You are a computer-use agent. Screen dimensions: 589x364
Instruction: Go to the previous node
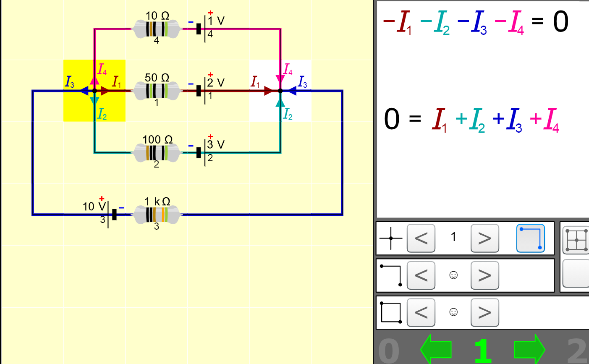click(421, 238)
